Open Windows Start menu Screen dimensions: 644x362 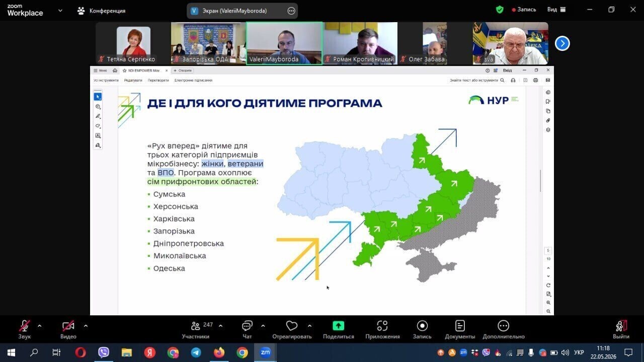11,352
